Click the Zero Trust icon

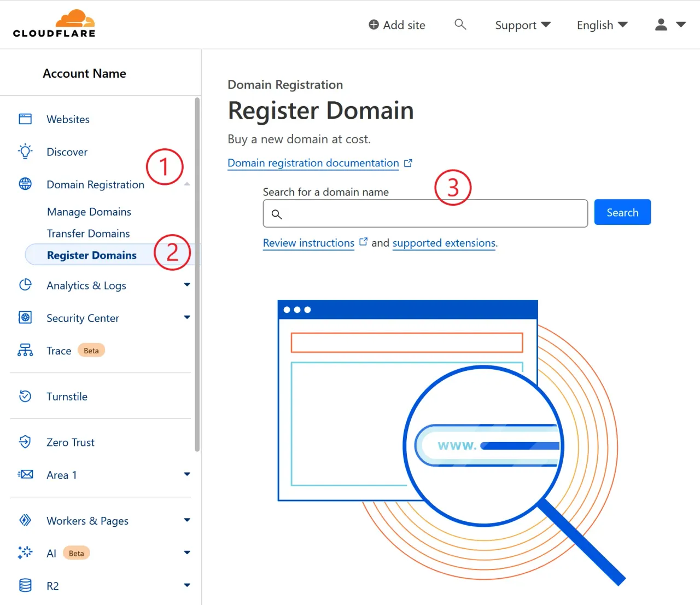25,442
